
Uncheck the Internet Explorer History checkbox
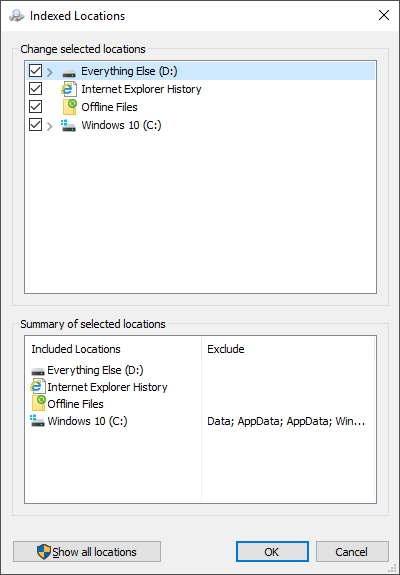pyautogui.click(x=35, y=89)
